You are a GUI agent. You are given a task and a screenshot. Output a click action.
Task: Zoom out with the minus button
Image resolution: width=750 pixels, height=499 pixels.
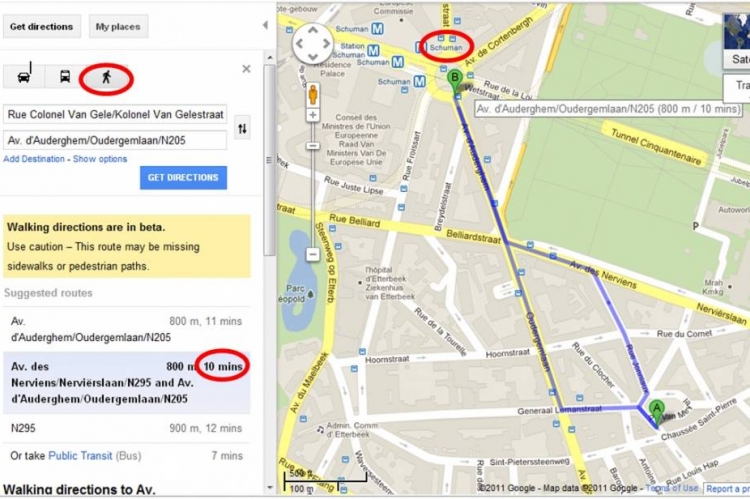pos(313,254)
